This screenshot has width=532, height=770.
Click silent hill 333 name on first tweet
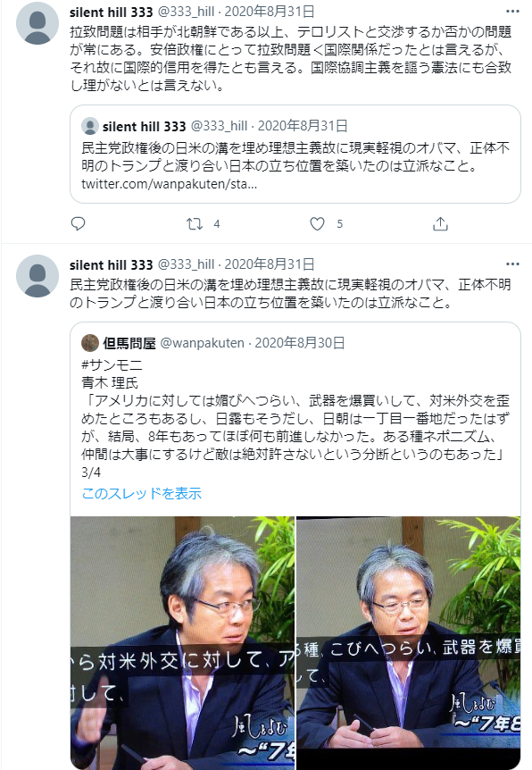point(112,12)
